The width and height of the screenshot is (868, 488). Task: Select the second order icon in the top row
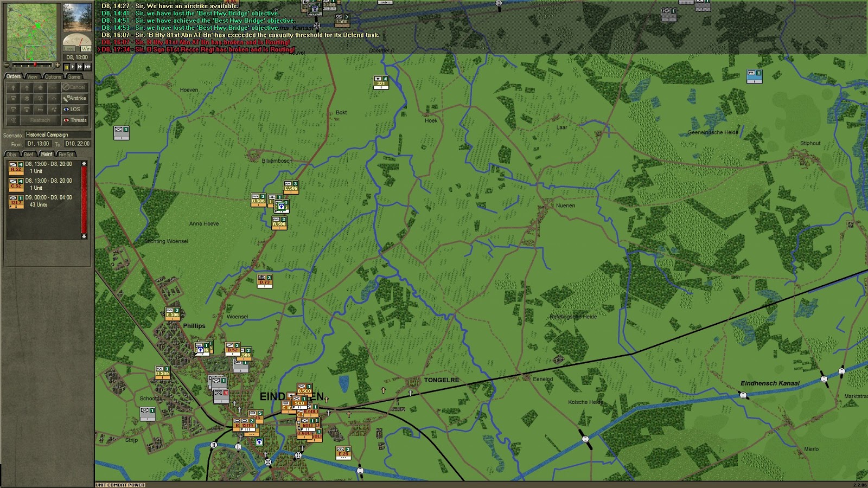[27, 87]
